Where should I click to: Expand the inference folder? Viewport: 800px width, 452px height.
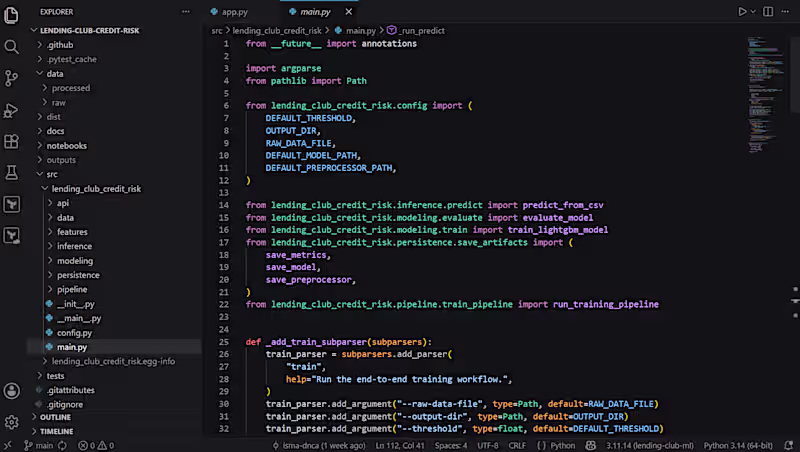(x=74, y=246)
